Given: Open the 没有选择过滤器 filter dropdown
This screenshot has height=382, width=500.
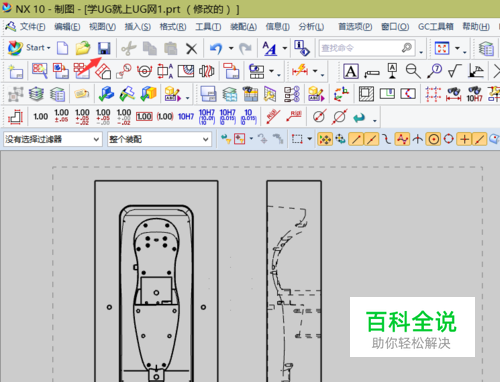Looking at the screenshot, I should (x=52, y=139).
